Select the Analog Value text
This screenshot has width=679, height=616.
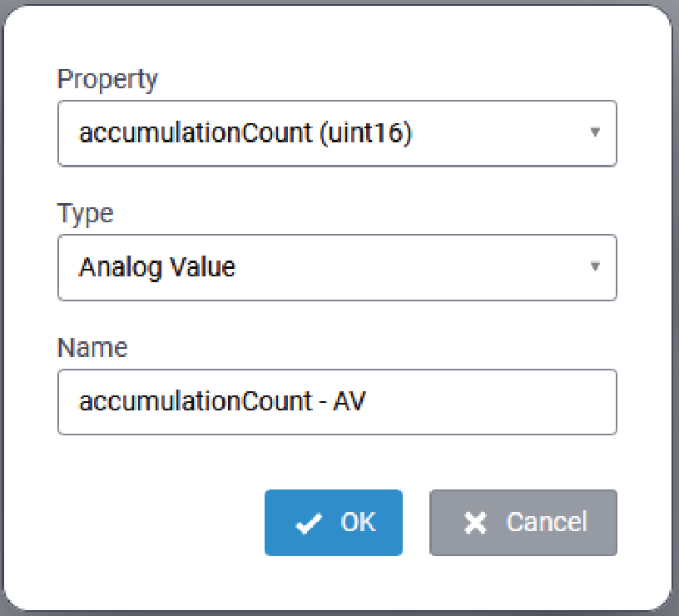click(156, 267)
